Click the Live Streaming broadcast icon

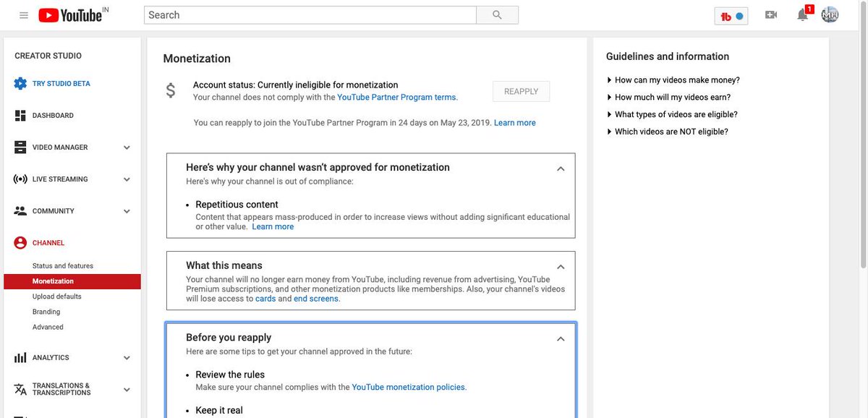tap(20, 179)
